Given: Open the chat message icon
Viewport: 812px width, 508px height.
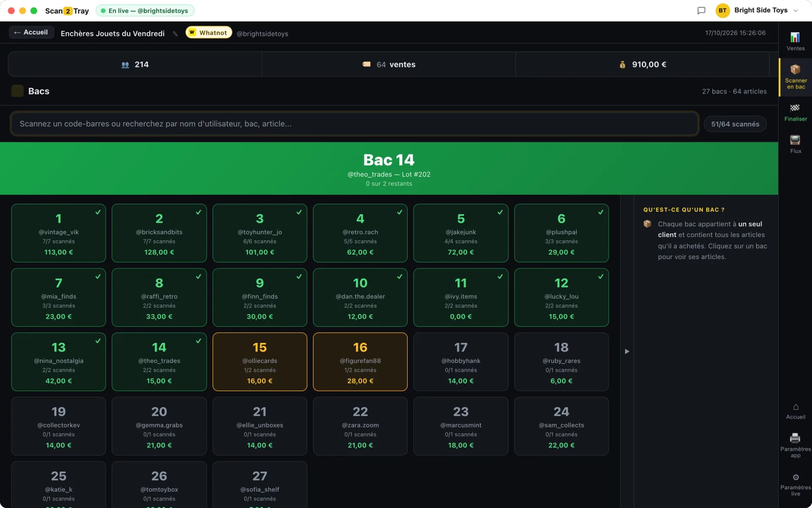Looking at the screenshot, I should click(701, 11).
